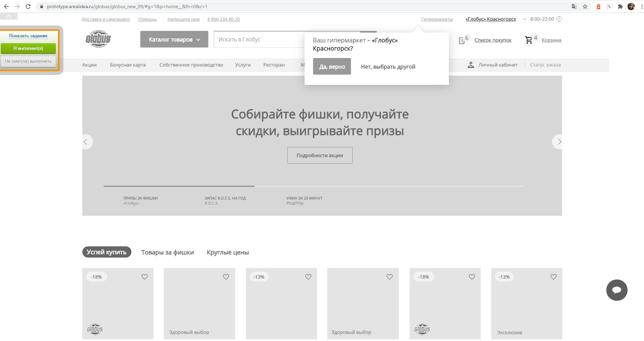
Task: Open the browser extensions puzzle icon
Action: (x=620, y=6)
